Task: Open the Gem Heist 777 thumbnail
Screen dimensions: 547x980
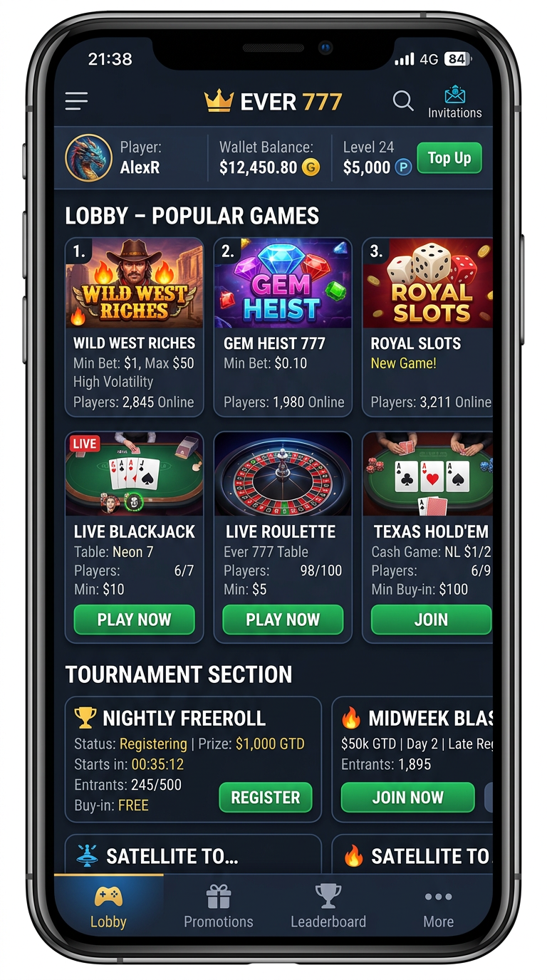Action: (x=283, y=283)
